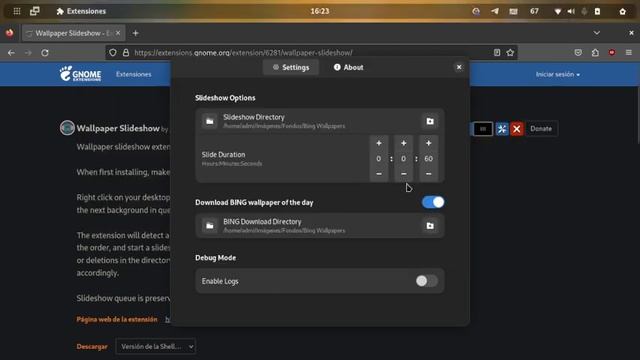Viewport: 640px width, 360px height.
Task: Open the Telegram tray icon
Action: pos(495,11)
